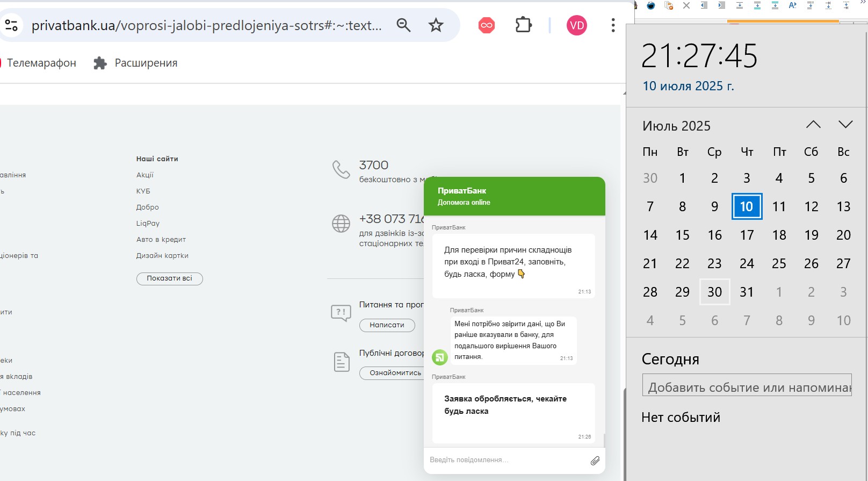The height and width of the screenshot is (481, 868).
Task: Click the phone handset icon beside 3700
Action: 341,169
